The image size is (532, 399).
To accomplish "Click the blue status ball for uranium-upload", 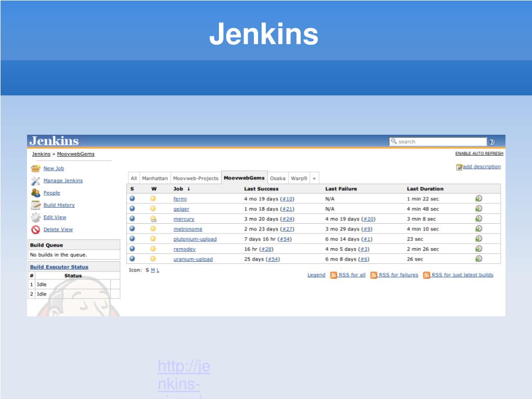I will pos(132,259).
